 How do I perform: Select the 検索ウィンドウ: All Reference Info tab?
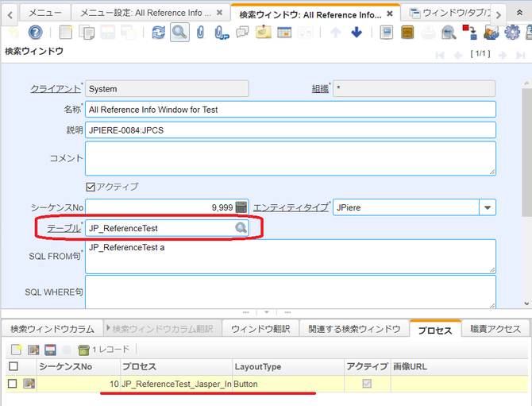pos(310,14)
